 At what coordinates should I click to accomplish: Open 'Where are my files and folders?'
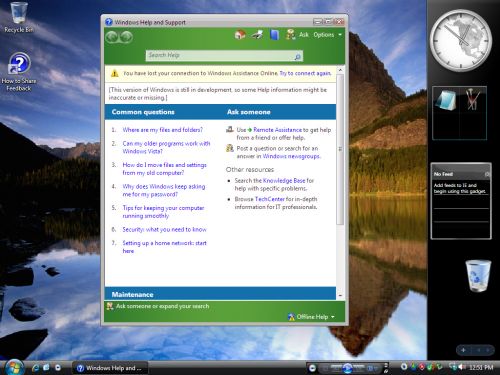(162, 130)
